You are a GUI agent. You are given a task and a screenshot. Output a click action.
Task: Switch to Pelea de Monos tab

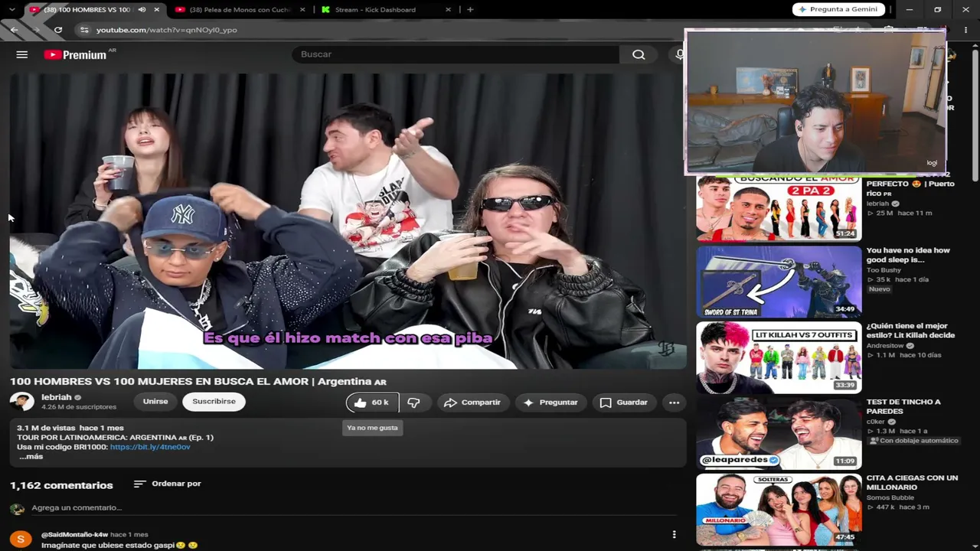[240, 10]
